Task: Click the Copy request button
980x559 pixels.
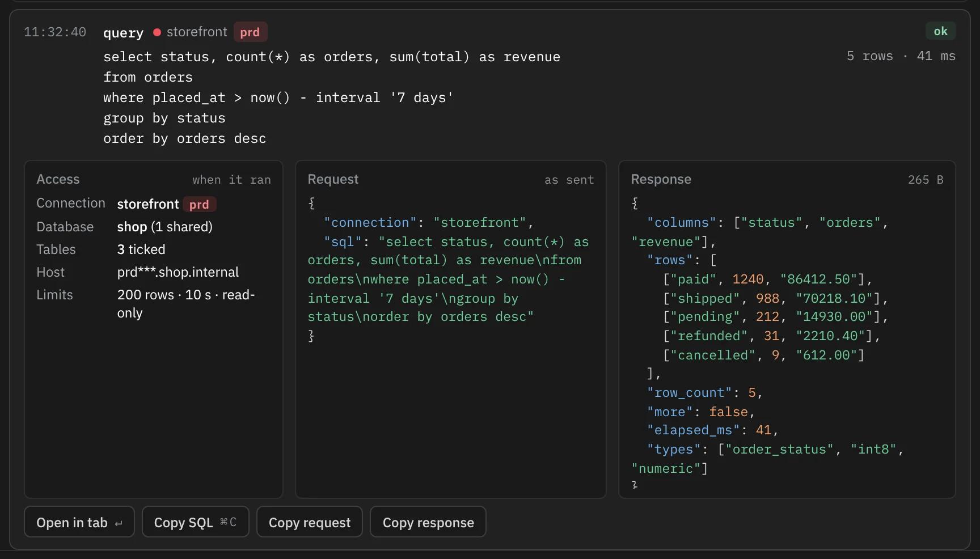Action: tap(310, 522)
